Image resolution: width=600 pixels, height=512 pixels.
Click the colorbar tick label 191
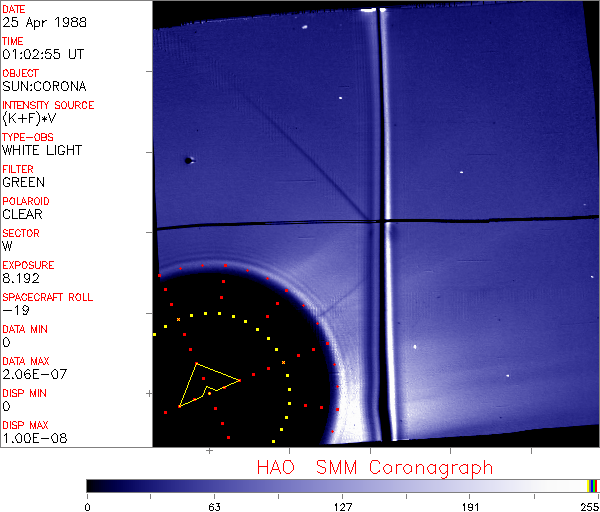pos(470,505)
